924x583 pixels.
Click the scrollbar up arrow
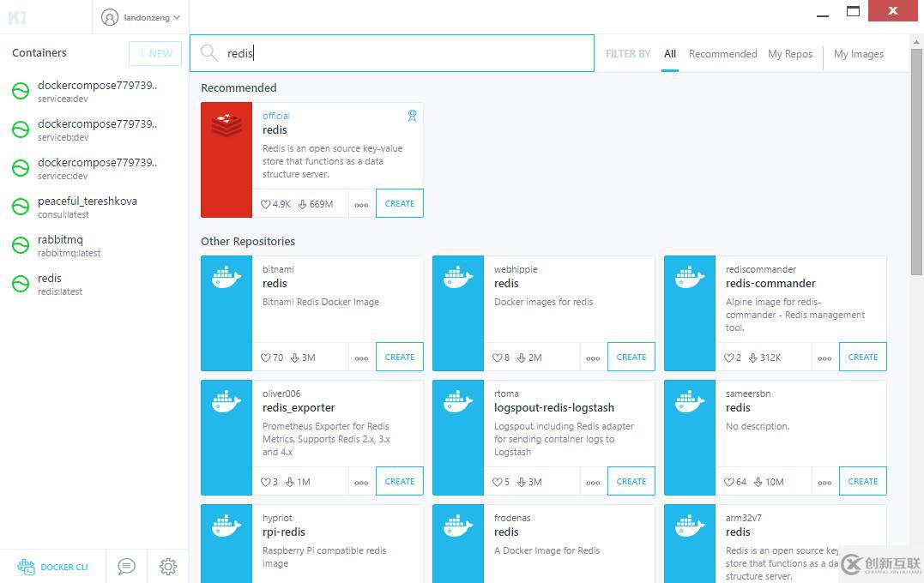pos(916,42)
